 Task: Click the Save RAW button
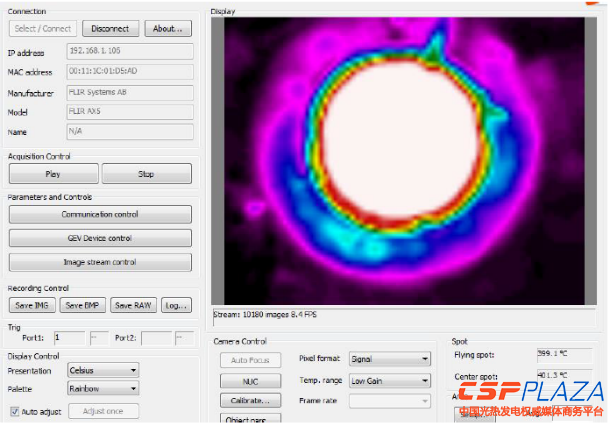(132, 306)
